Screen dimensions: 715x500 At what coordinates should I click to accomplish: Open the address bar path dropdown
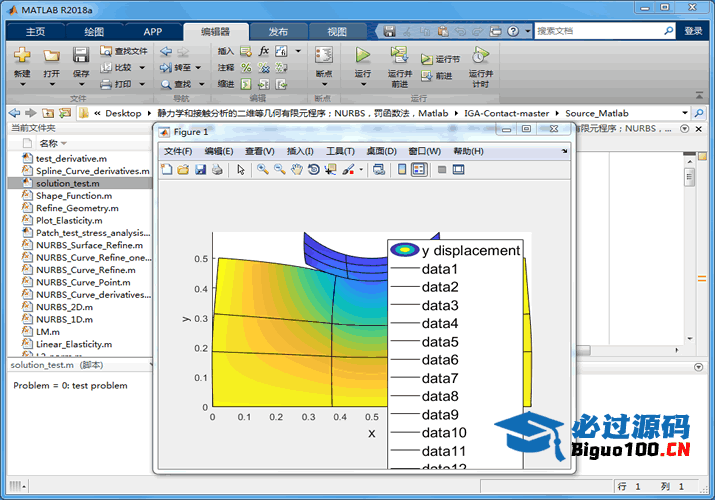pyautogui.click(x=684, y=113)
